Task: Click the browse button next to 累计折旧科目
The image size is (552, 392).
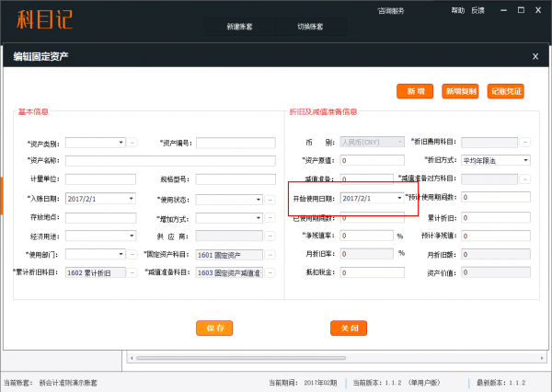Action: click(132, 273)
